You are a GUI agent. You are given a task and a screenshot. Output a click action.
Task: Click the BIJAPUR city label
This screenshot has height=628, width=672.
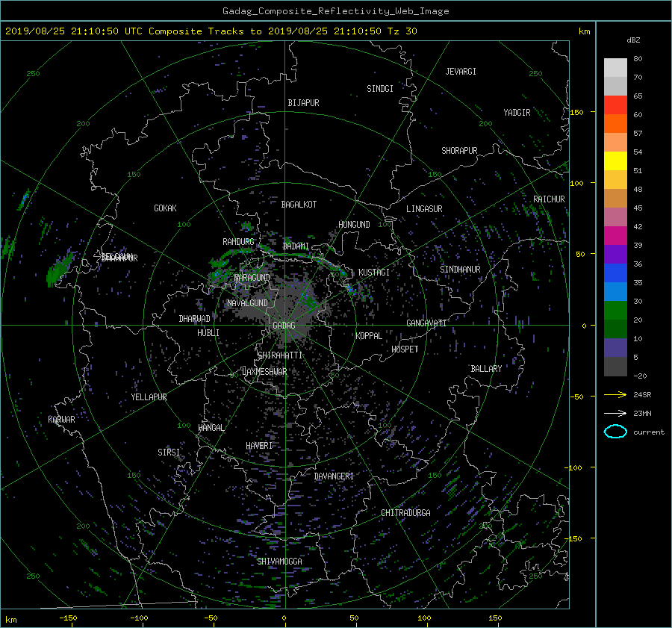303,103
